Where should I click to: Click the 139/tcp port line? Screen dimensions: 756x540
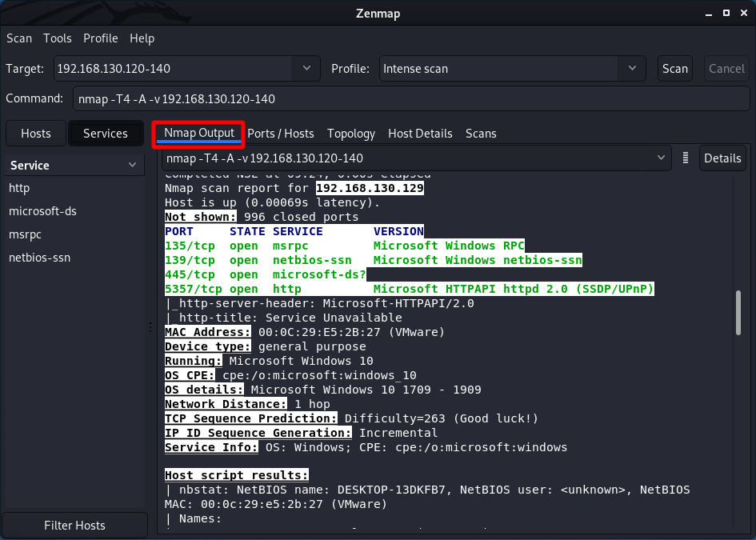[x=374, y=260]
